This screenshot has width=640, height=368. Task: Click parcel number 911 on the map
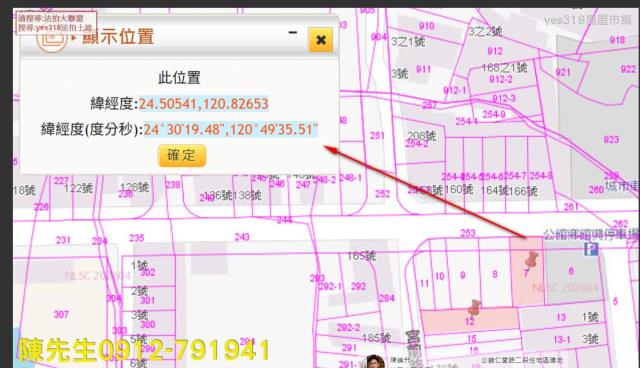[x=423, y=69]
